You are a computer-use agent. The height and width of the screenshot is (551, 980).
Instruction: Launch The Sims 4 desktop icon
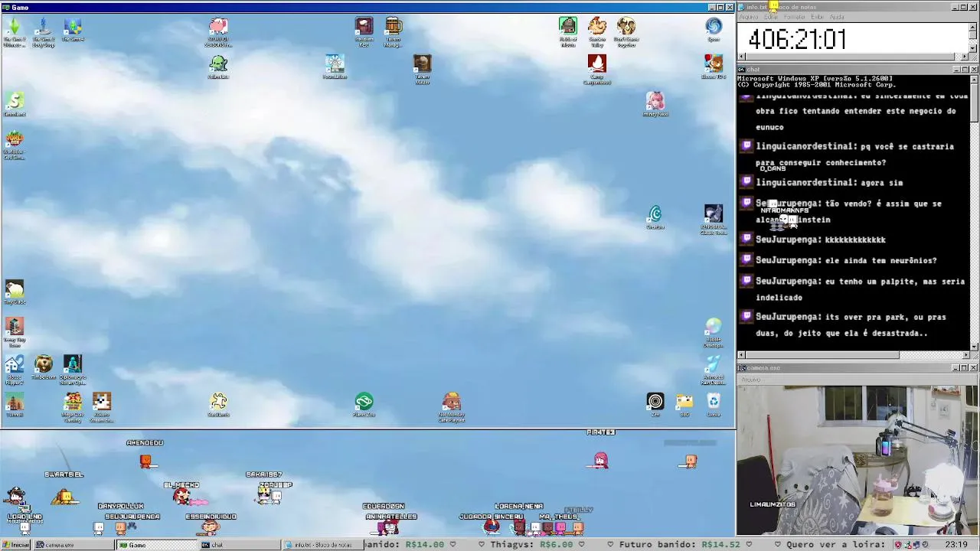73,31
